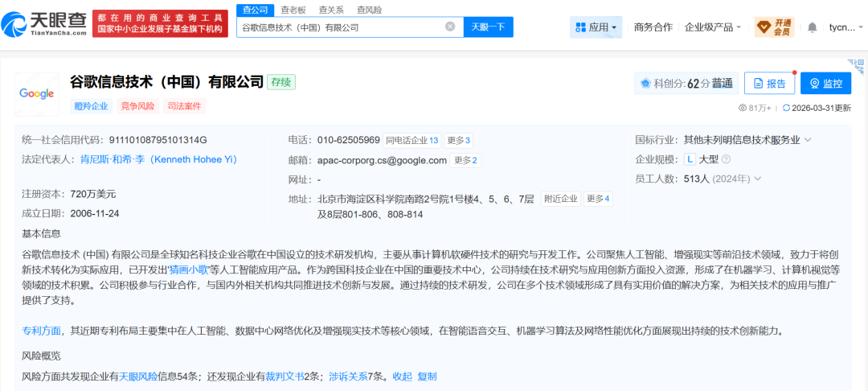Image resolution: width=868 pixels, height=391 pixels.
Task: Click the 风险概览 heading
Action: (x=41, y=355)
